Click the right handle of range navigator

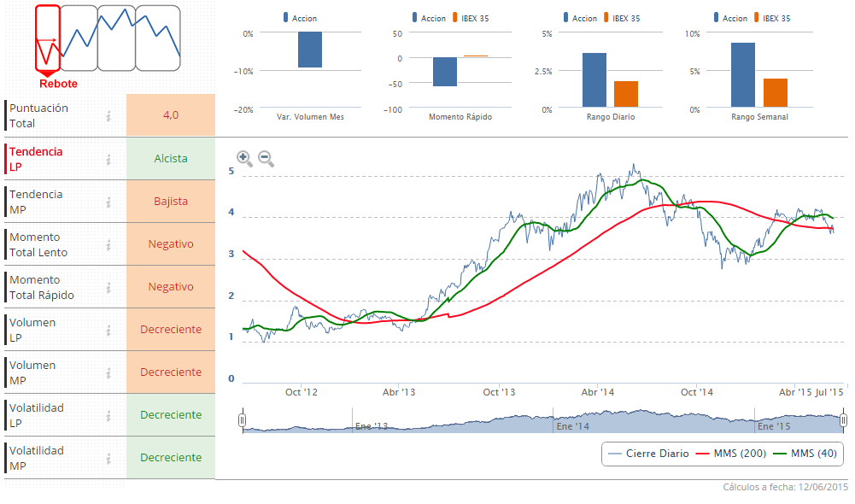843,420
